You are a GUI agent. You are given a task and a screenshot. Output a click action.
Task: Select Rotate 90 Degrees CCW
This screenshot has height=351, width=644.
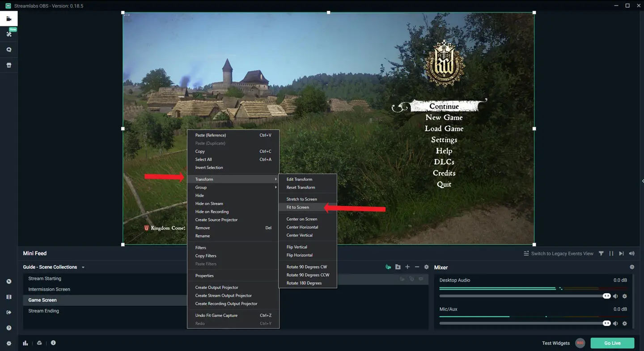click(307, 275)
